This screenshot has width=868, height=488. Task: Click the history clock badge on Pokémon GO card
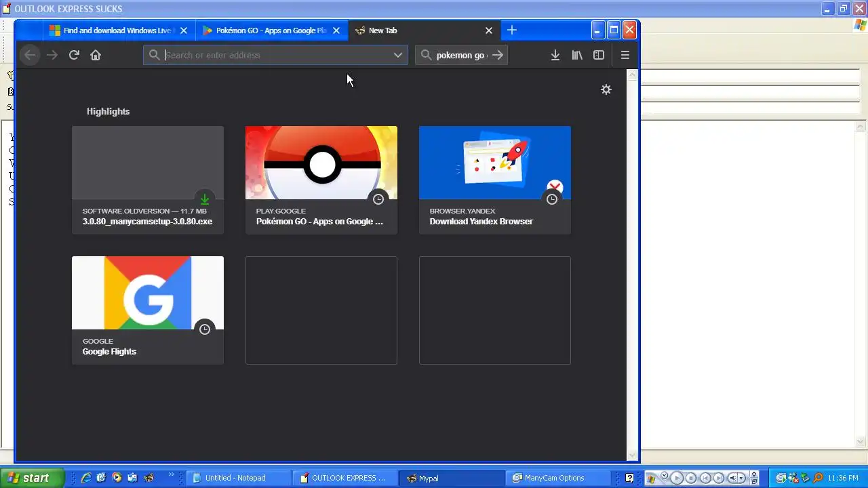pos(378,199)
